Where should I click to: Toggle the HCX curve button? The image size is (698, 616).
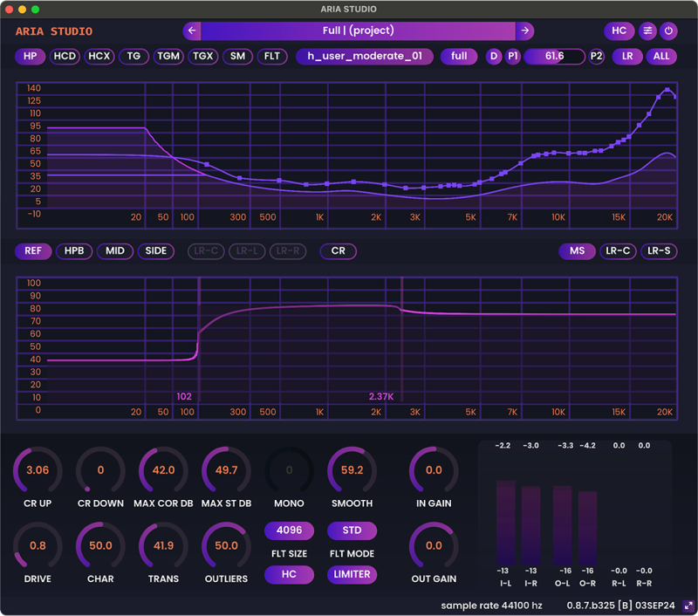point(99,56)
